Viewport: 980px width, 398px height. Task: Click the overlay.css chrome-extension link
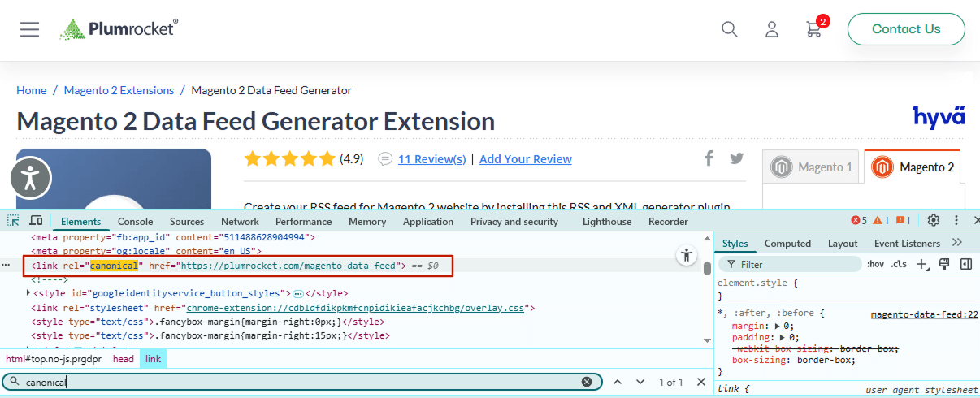pos(356,308)
